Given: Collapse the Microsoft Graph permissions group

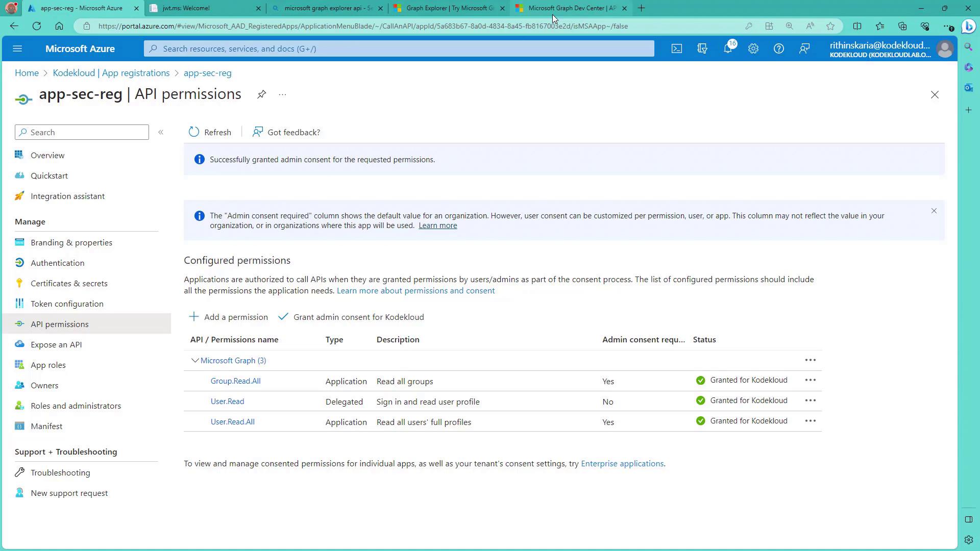Looking at the screenshot, I should point(195,360).
